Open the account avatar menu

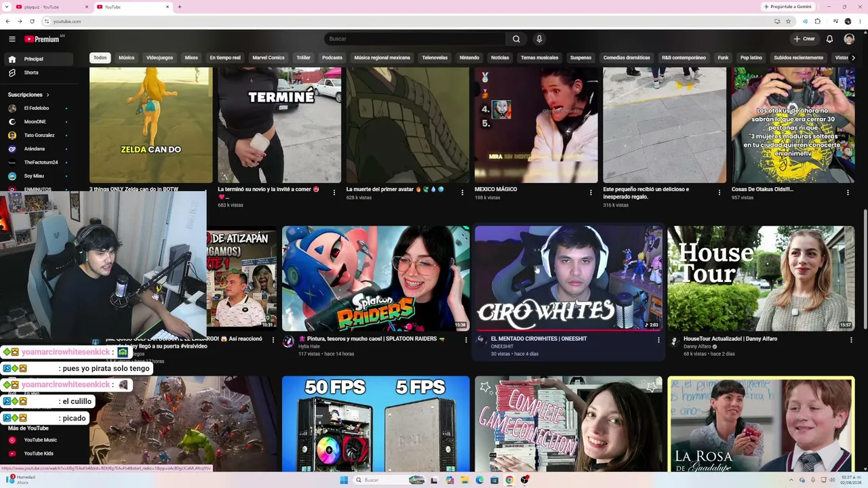tap(849, 39)
